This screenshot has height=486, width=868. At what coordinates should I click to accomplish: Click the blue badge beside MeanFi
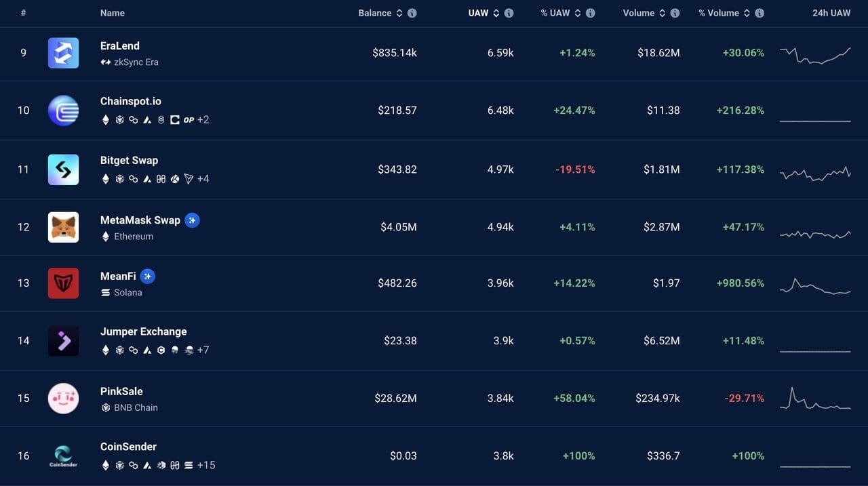coord(147,277)
